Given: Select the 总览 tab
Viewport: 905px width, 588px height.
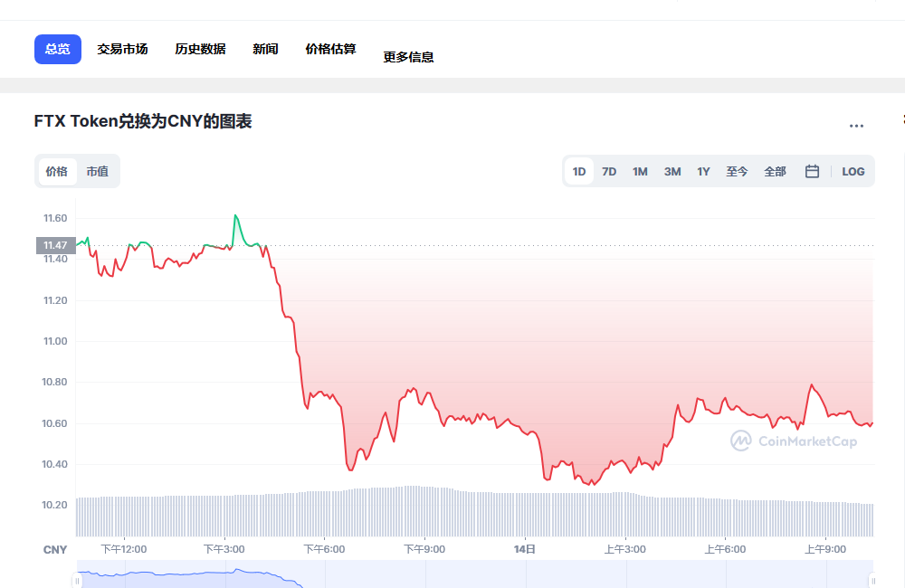Looking at the screenshot, I should click(x=58, y=49).
